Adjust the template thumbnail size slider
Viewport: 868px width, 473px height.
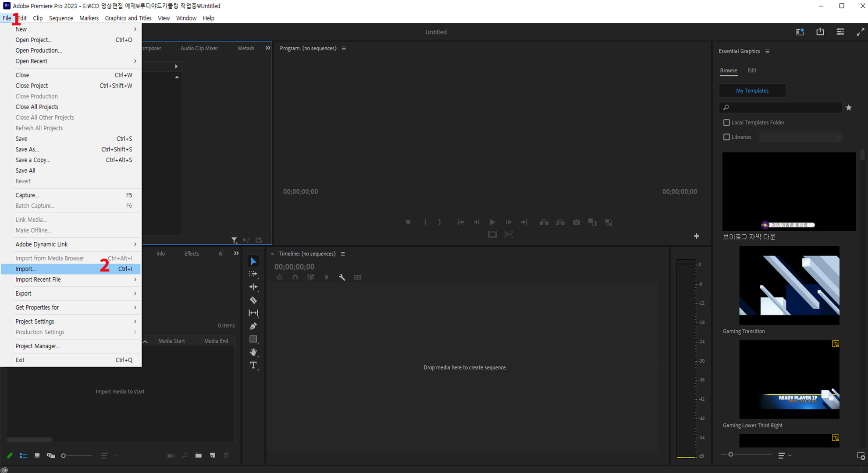[731, 455]
